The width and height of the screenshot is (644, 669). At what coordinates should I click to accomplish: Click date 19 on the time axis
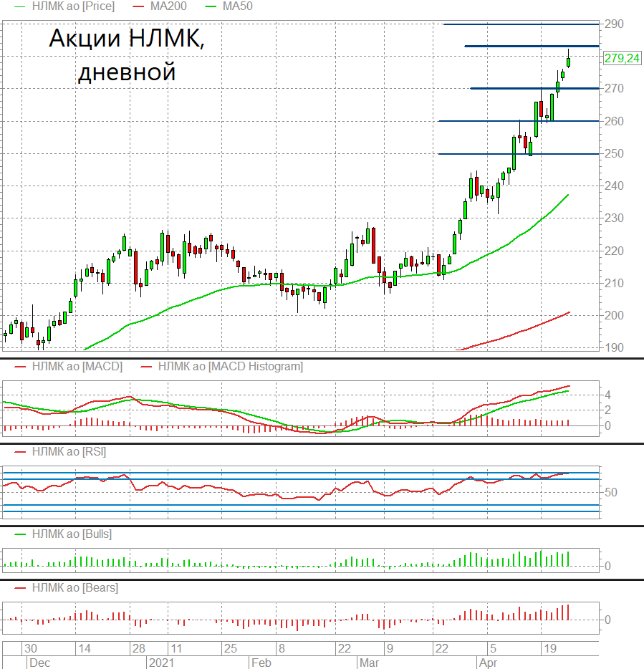(550, 648)
